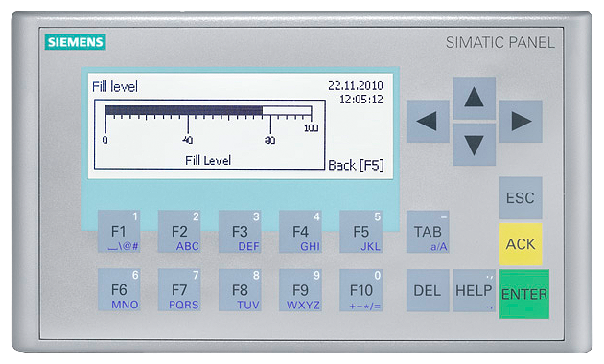Image resolution: width=604 pixels, height=364 pixels.
Task: Click the 40 scale mark label
Action: click(x=188, y=140)
